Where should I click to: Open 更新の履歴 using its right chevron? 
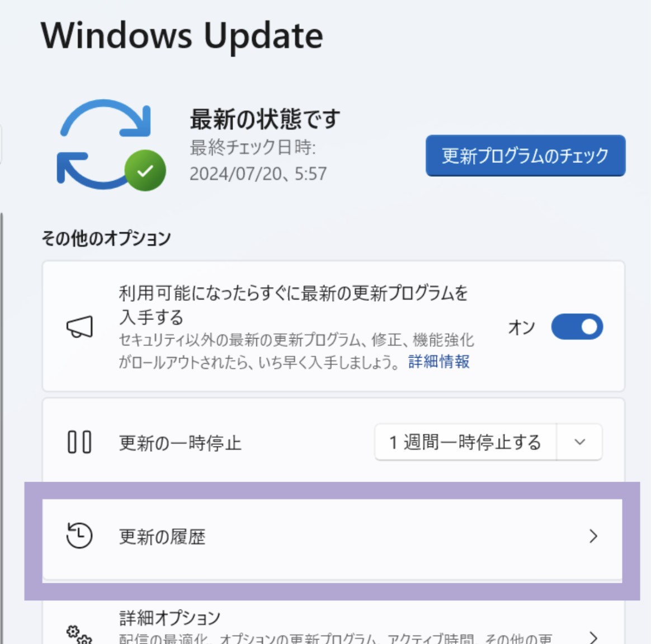pos(593,536)
